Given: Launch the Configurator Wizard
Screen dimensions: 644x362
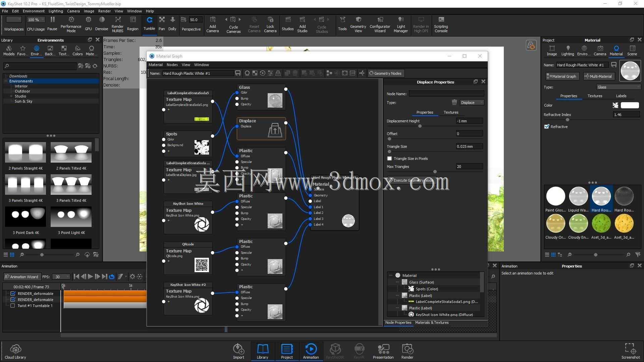Looking at the screenshot, I should [380, 24].
